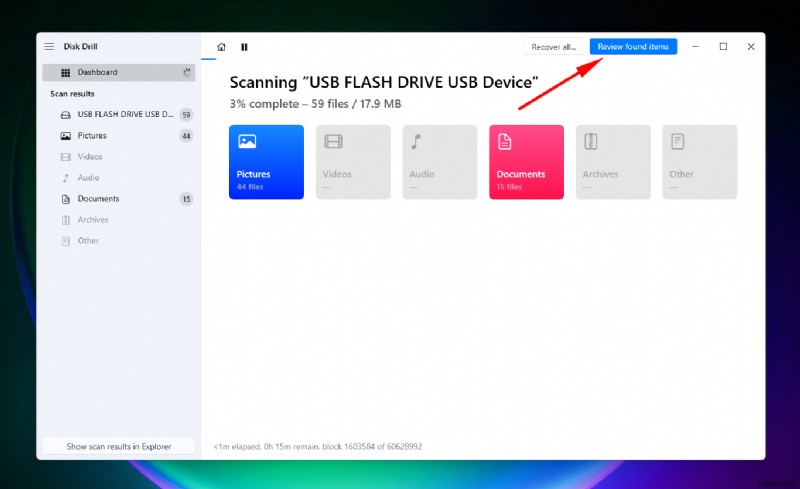Click the elapsed time status bar text

click(318, 446)
